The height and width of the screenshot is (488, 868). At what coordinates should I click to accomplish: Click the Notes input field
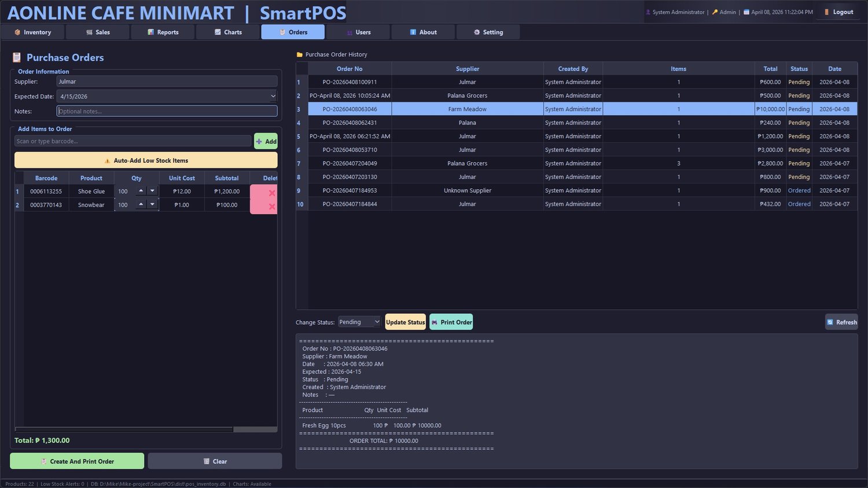pyautogui.click(x=167, y=111)
